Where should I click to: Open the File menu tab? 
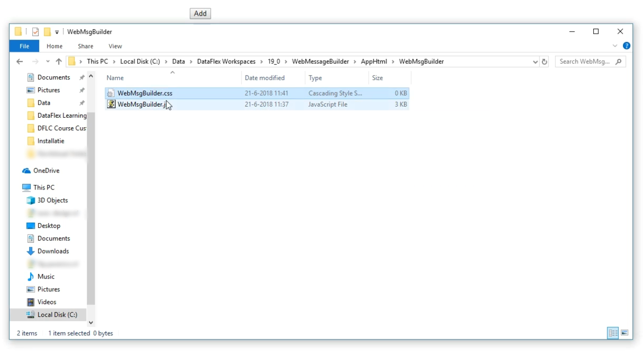[x=24, y=46]
